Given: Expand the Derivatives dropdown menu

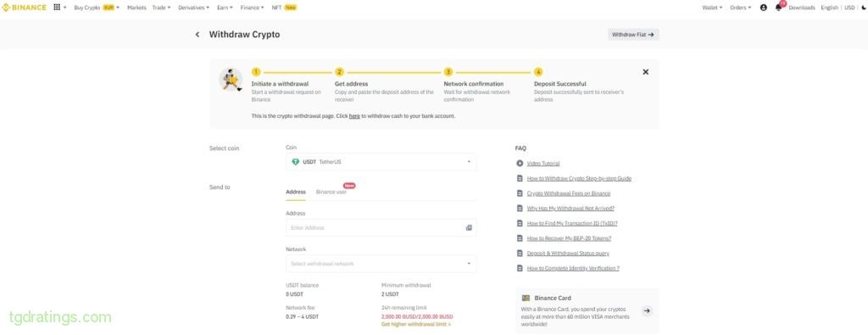Looking at the screenshot, I should (x=194, y=8).
